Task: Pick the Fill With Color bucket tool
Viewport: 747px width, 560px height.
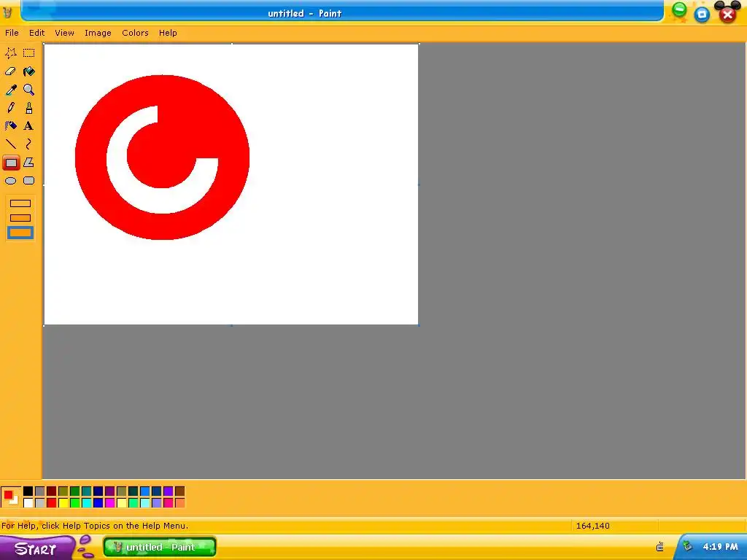Action: 29,71
